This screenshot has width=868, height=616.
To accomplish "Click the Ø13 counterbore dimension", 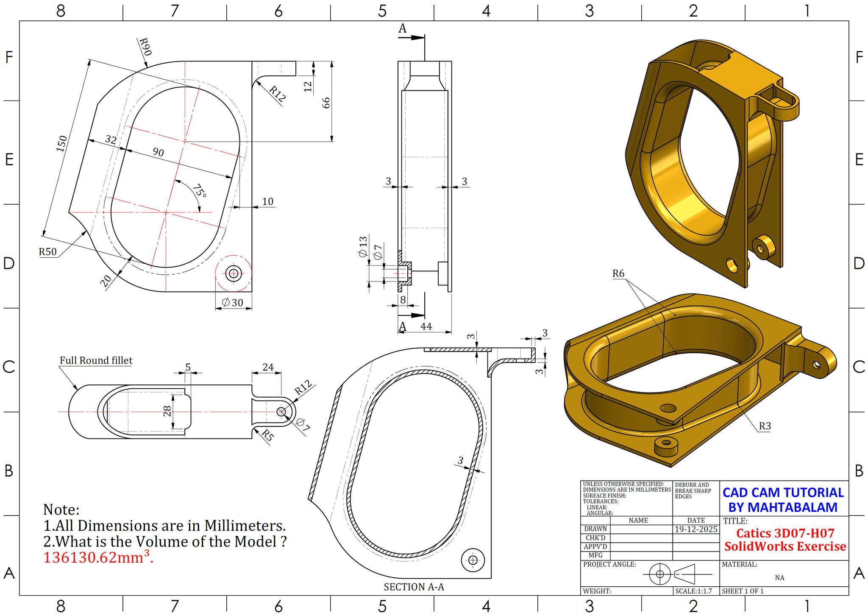I will coord(363,248).
